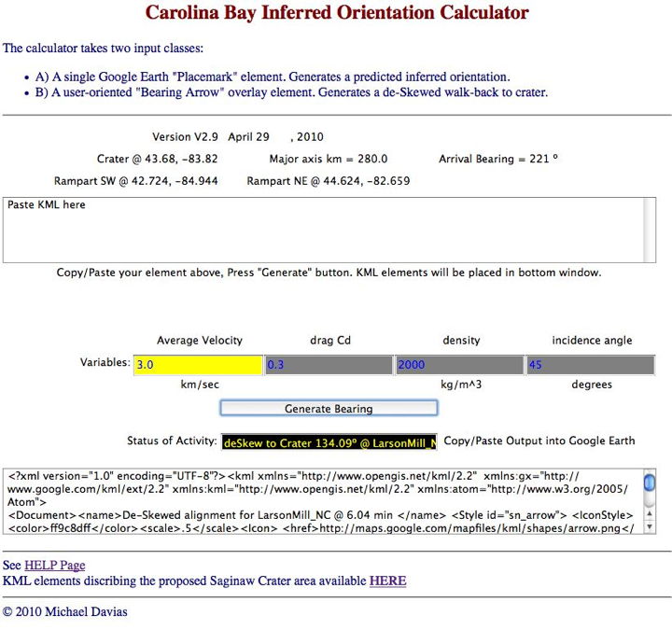Click the Arrival Bearing = 221° readout
The width and height of the screenshot is (672, 630).
(x=498, y=159)
